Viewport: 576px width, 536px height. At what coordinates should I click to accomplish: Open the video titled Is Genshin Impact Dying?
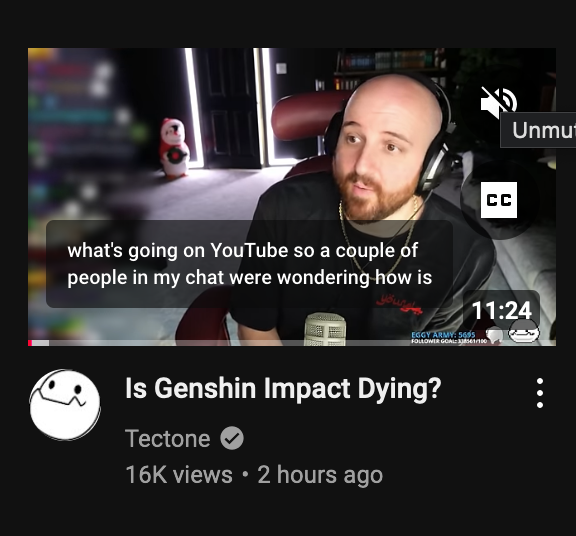[283, 388]
